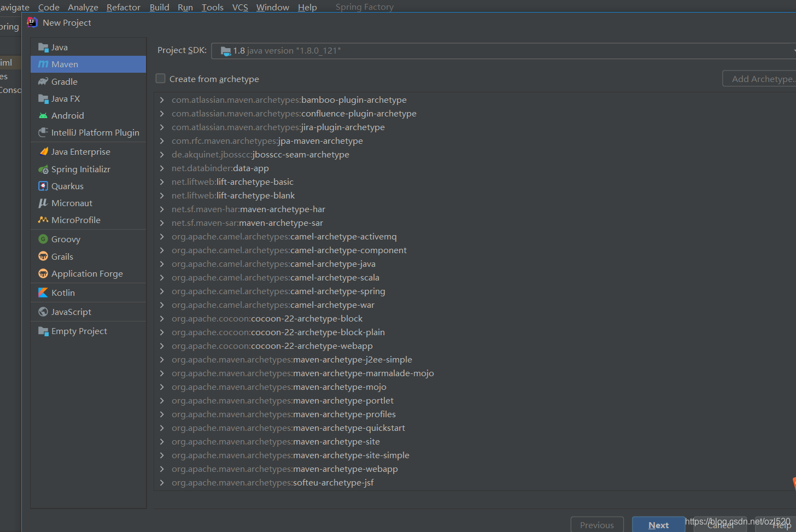Click the Previous button
The image size is (796, 532).
tap(597, 525)
